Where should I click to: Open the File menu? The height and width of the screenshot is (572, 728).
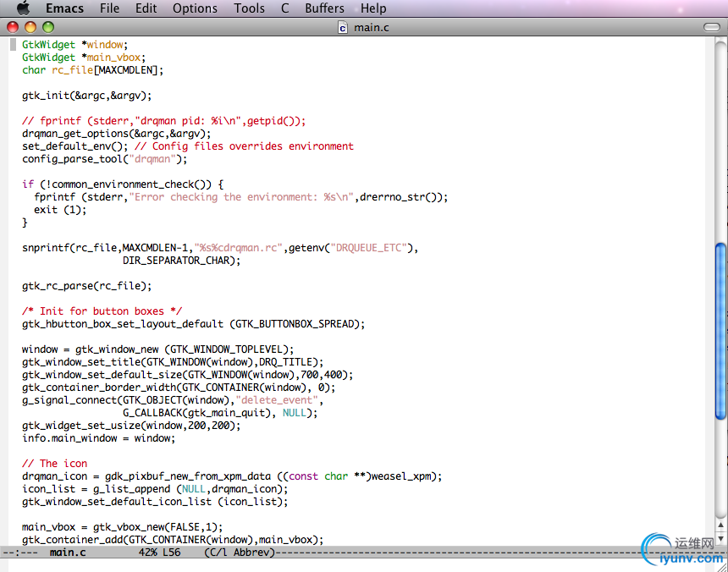point(109,8)
